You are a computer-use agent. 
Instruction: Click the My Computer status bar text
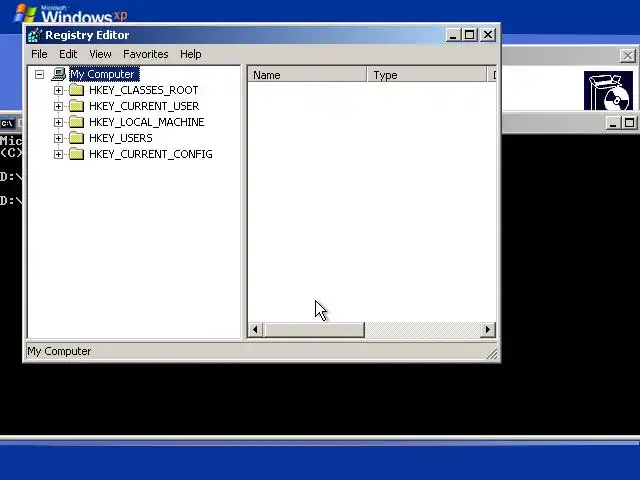tap(59, 351)
